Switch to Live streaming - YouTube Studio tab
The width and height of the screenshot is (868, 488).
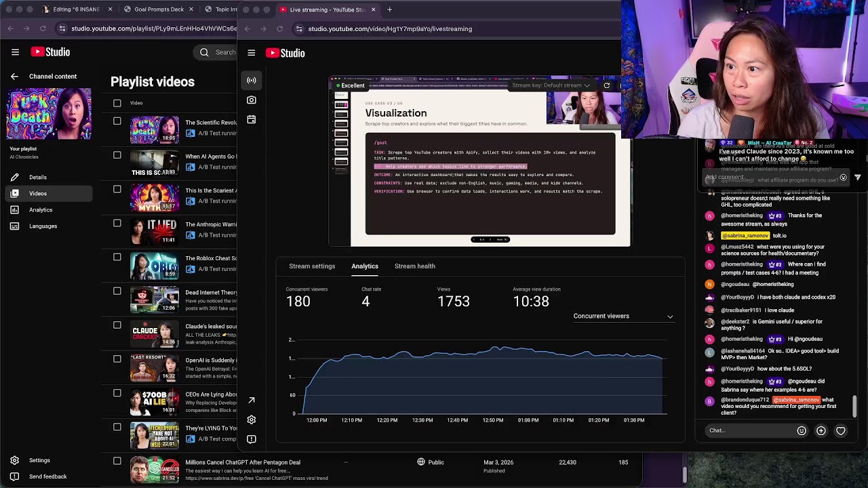(327, 9)
